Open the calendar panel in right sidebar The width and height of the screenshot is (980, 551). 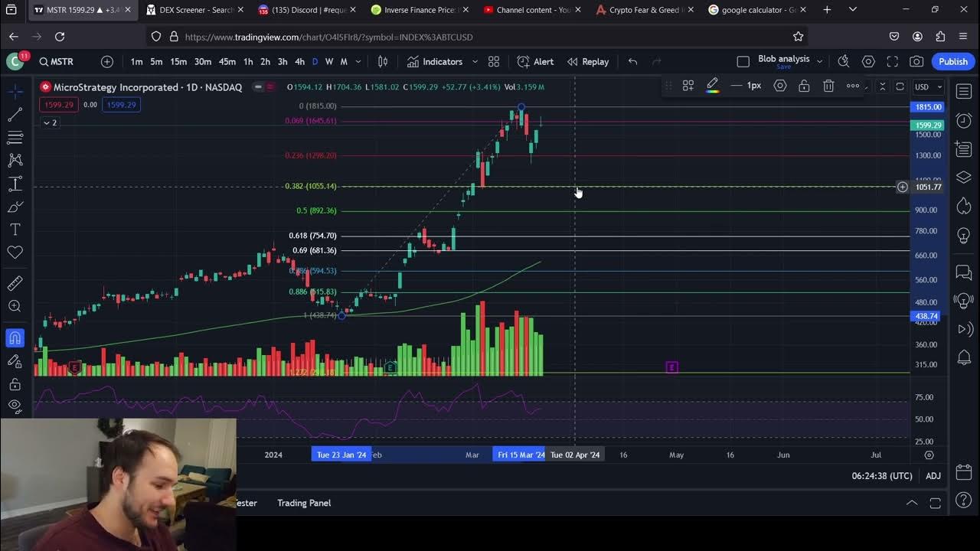click(964, 471)
